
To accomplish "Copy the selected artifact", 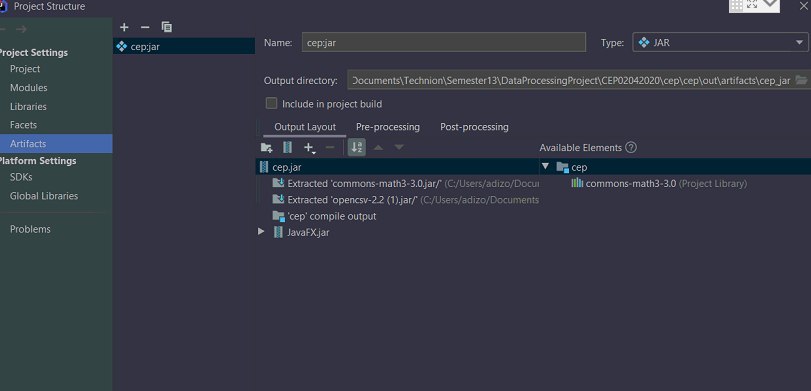I will [167, 27].
